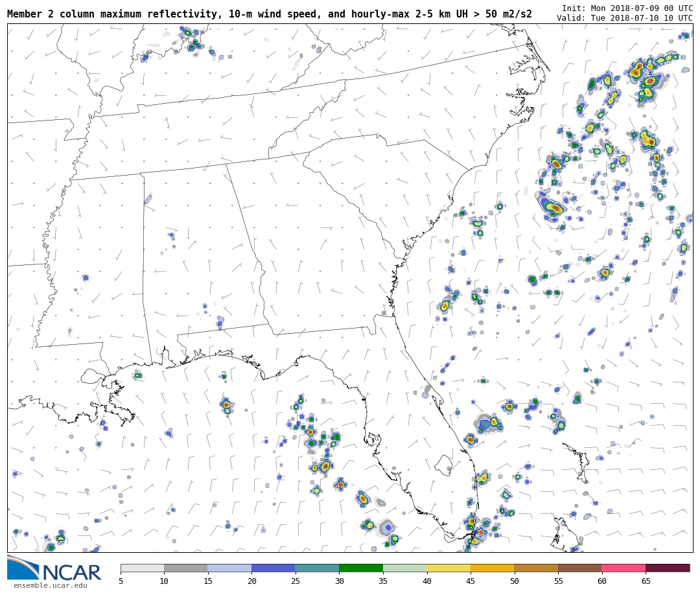Open the ensemble.ucar.edu link text

[50, 586]
